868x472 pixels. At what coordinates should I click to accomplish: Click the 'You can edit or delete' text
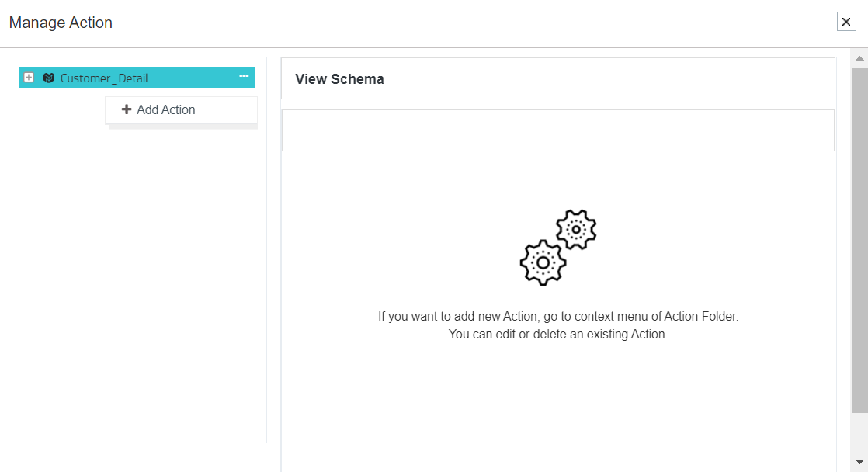point(558,335)
